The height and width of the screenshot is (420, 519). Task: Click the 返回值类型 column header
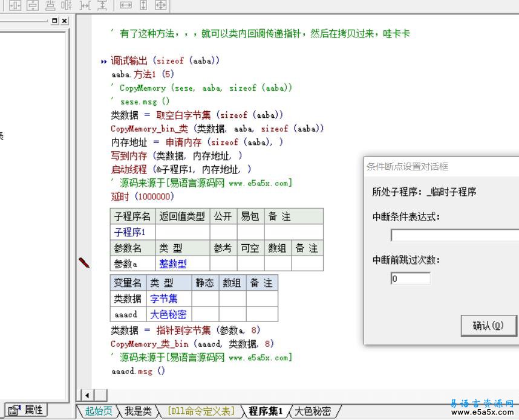[183, 216]
